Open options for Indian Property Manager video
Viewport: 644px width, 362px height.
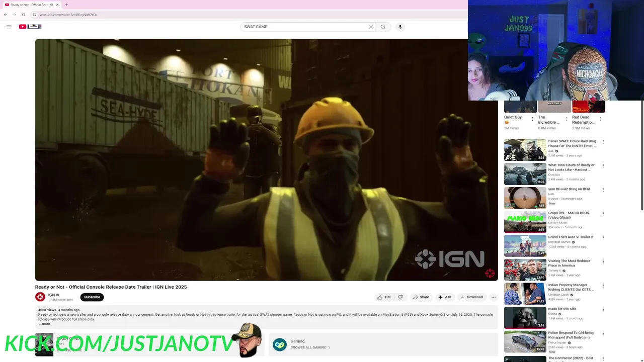[603, 285]
